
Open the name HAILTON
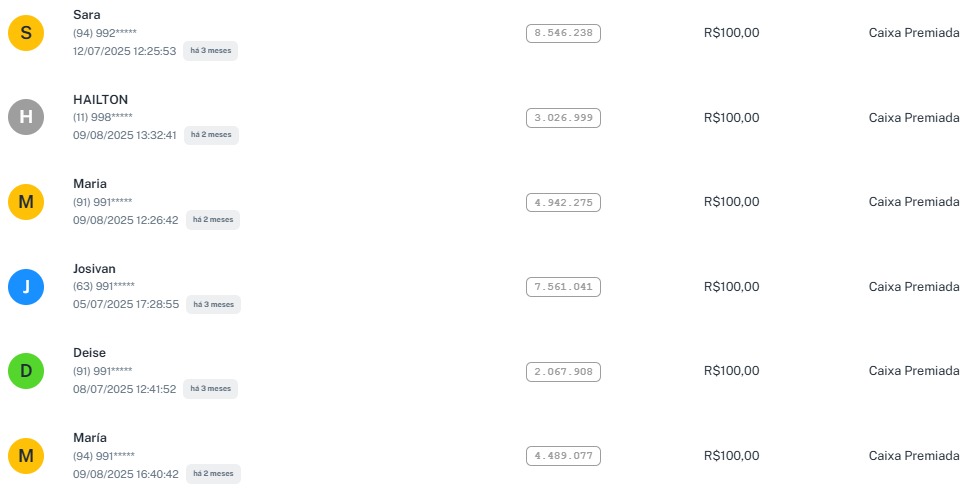click(100, 99)
